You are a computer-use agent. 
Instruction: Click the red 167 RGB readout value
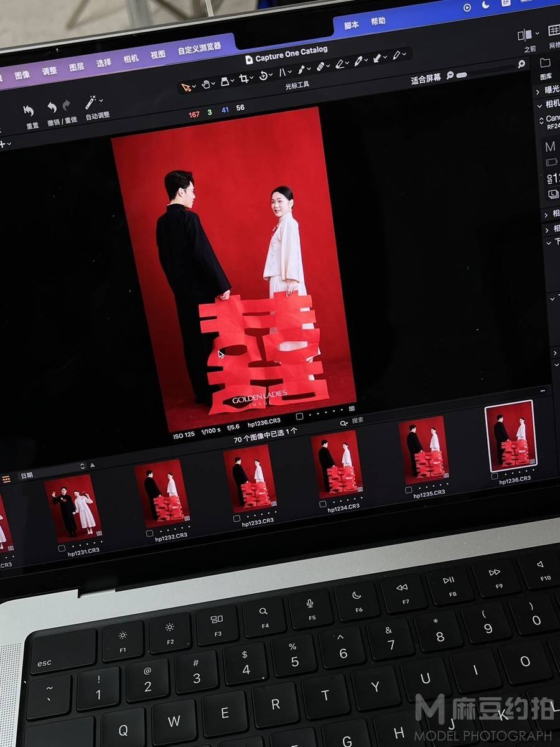click(x=194, y=115)
